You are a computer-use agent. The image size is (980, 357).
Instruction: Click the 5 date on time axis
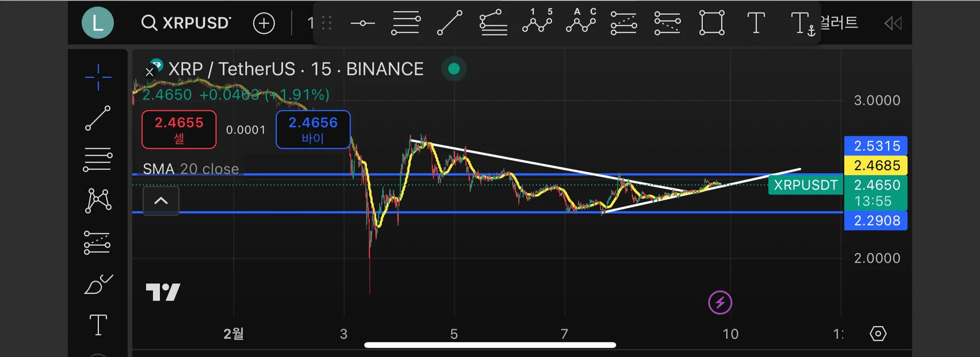[454, 334]
